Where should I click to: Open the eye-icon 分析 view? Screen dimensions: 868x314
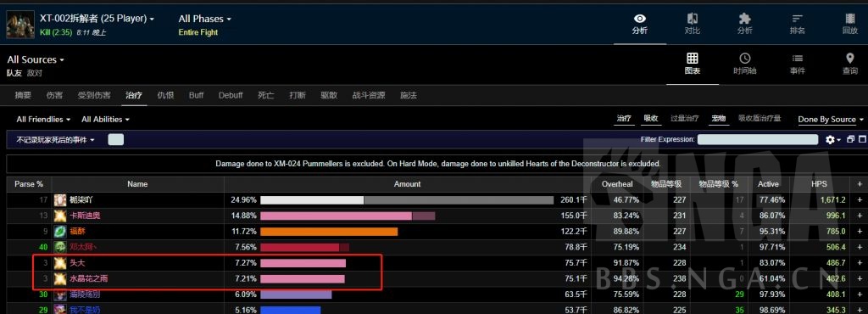pos(639,24)
